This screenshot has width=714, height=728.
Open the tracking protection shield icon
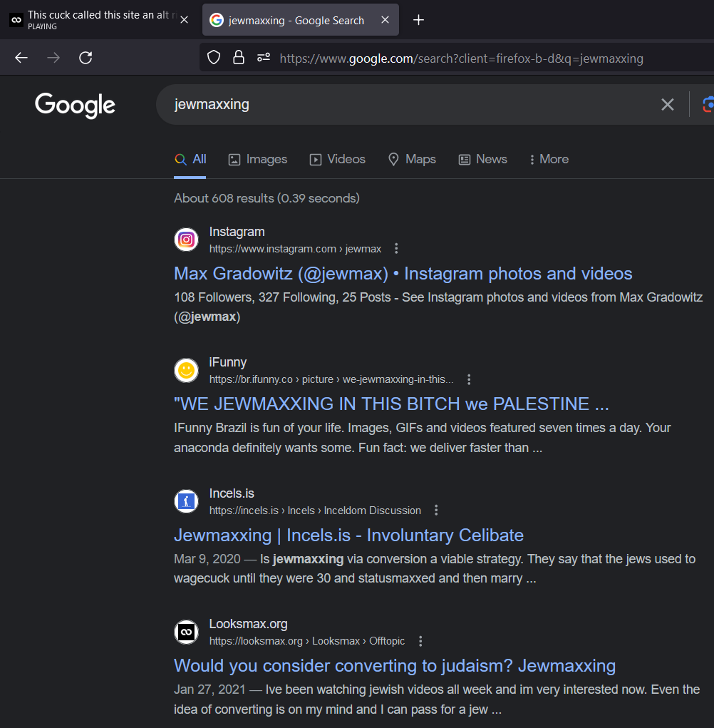pos(214,58)
